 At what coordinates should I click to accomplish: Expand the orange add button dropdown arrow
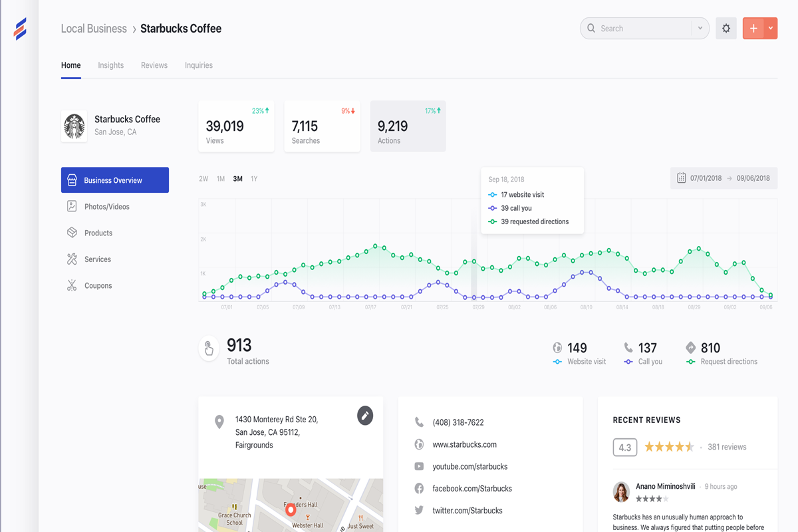click(x=771, y=29)
